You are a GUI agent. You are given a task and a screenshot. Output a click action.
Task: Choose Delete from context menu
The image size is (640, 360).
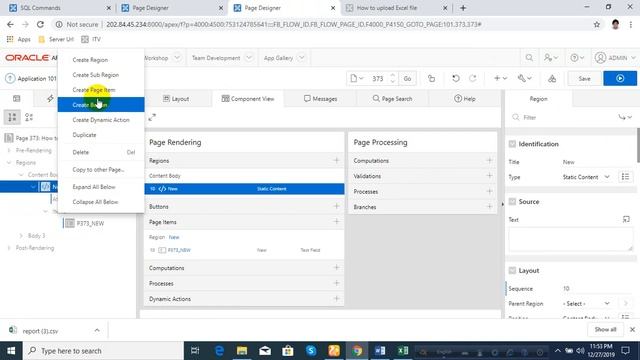(101, 152)
